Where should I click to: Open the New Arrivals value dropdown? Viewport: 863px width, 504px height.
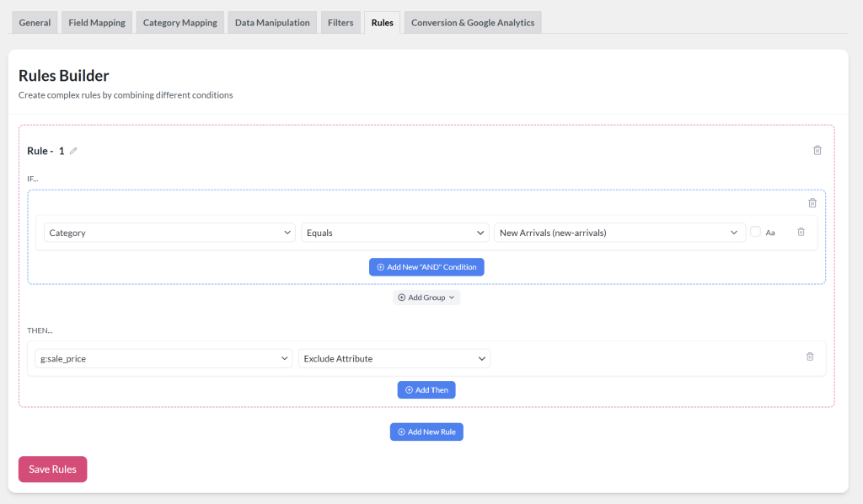pos(619,231)
